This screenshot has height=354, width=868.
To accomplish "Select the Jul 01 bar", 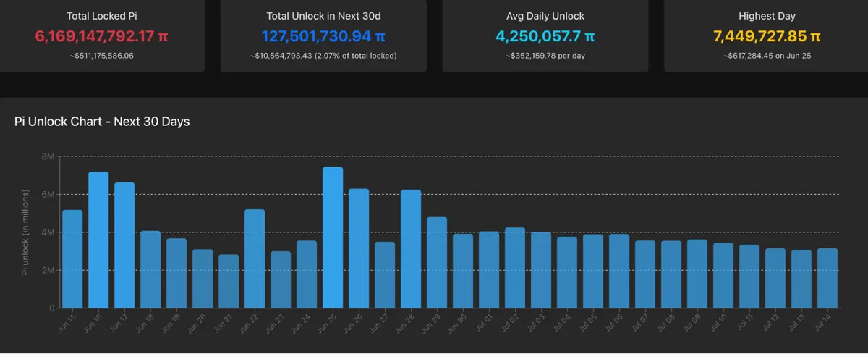I will click(489, 270).
